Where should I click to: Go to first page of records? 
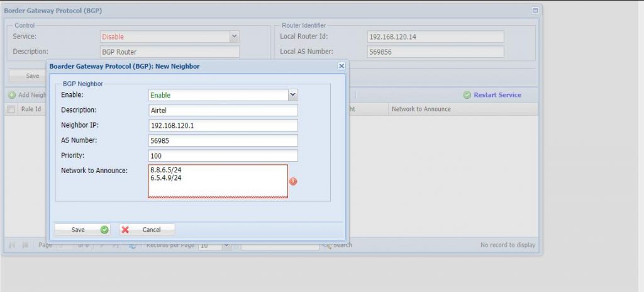[12, 245]
